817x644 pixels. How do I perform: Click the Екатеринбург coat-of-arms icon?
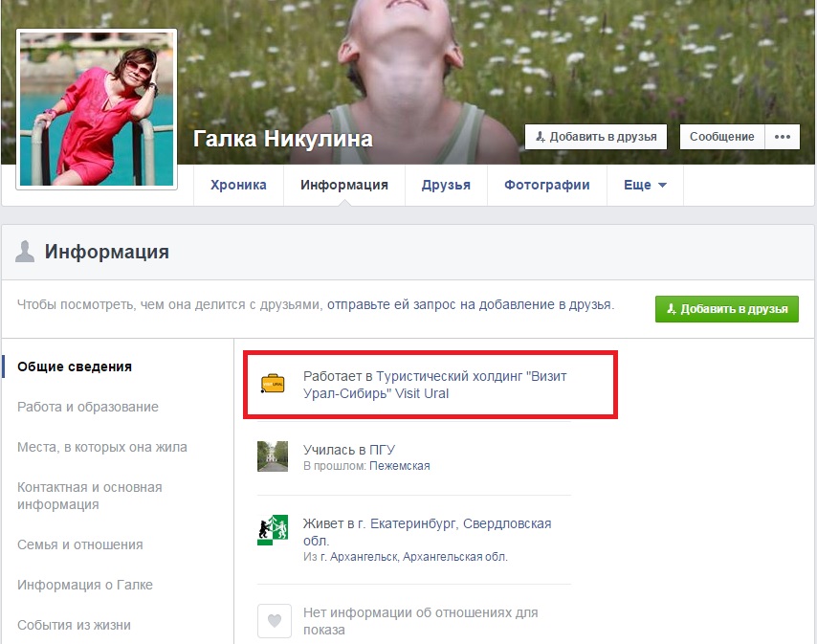273,530
